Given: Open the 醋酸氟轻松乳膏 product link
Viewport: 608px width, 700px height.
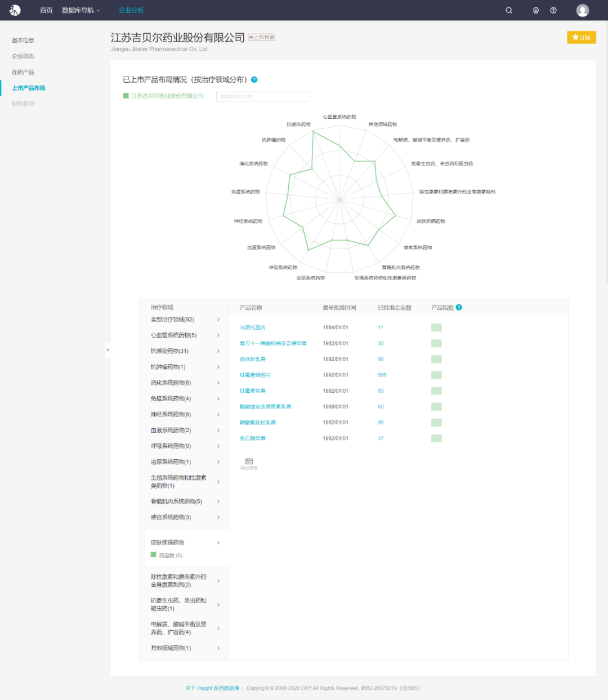Looking at the screenshot, I should [x=258, y=422].
